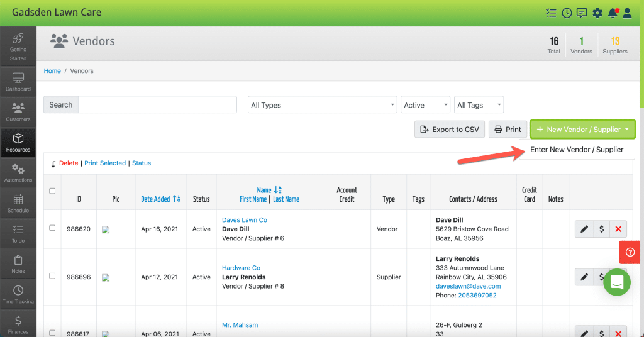Open the settings gear in header
The width and height of the screenshot is (644, 337).
click(x=597, y=13)
